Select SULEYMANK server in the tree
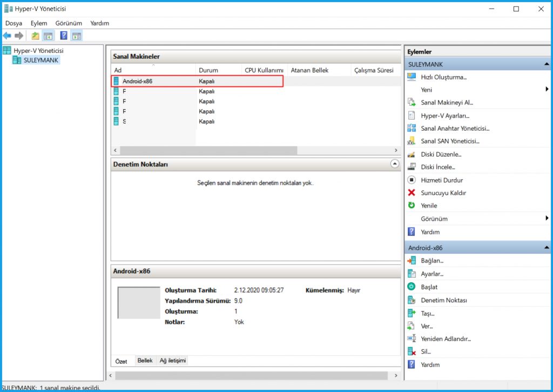The height and width of the screenshot is (392, 553). 36,60
